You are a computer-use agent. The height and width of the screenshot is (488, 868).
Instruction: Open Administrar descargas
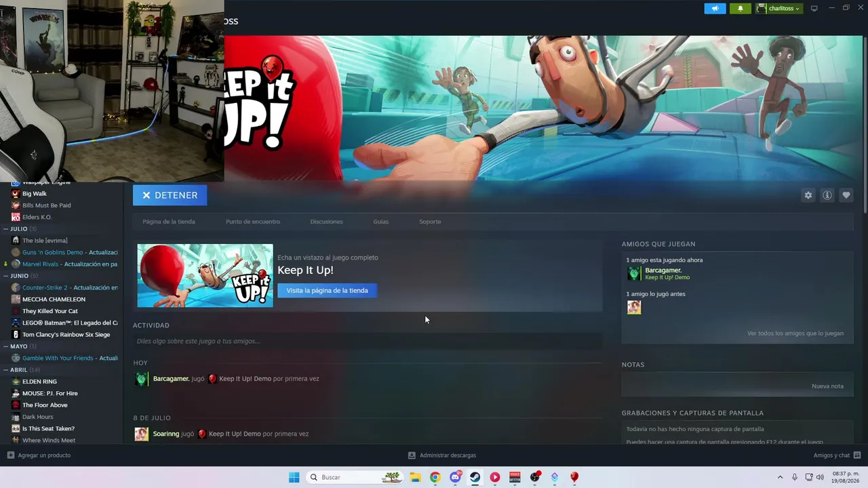tap(448, 455)
